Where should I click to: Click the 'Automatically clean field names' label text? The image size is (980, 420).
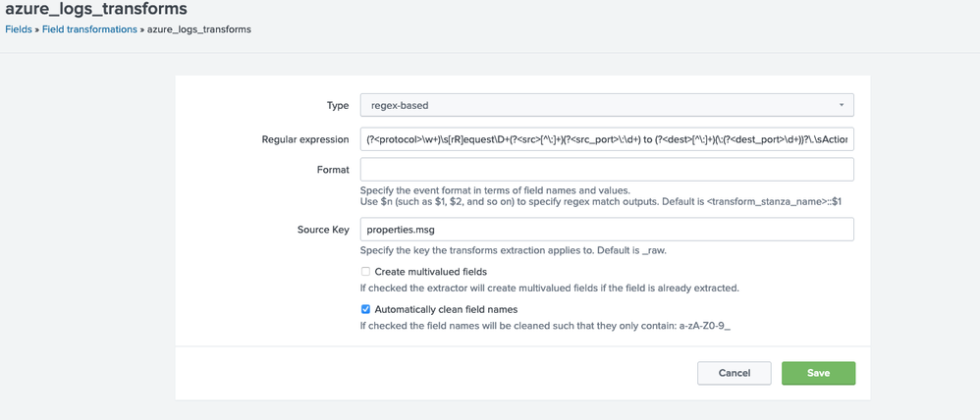point(446,309)
